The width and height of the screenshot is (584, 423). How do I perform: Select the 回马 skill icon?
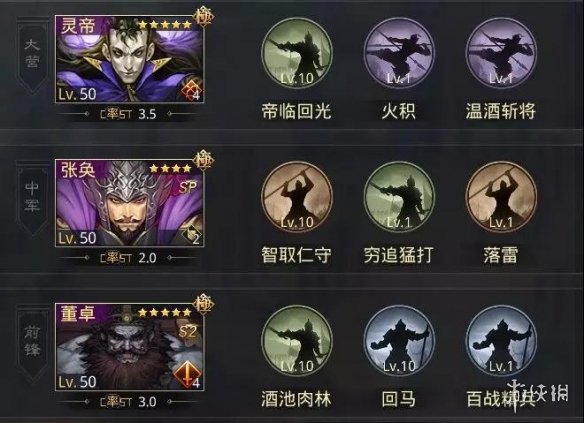tap(399, 340)
